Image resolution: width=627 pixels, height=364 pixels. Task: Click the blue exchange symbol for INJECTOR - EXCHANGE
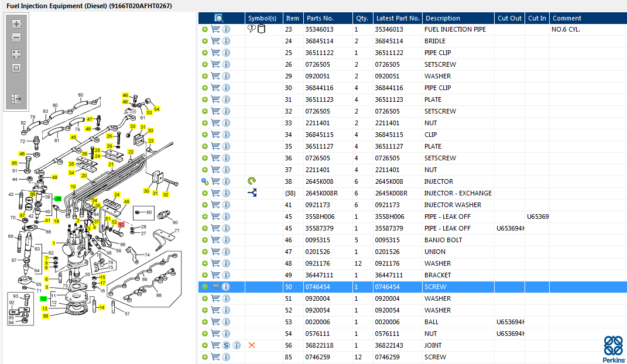click(x=252, y=193)
